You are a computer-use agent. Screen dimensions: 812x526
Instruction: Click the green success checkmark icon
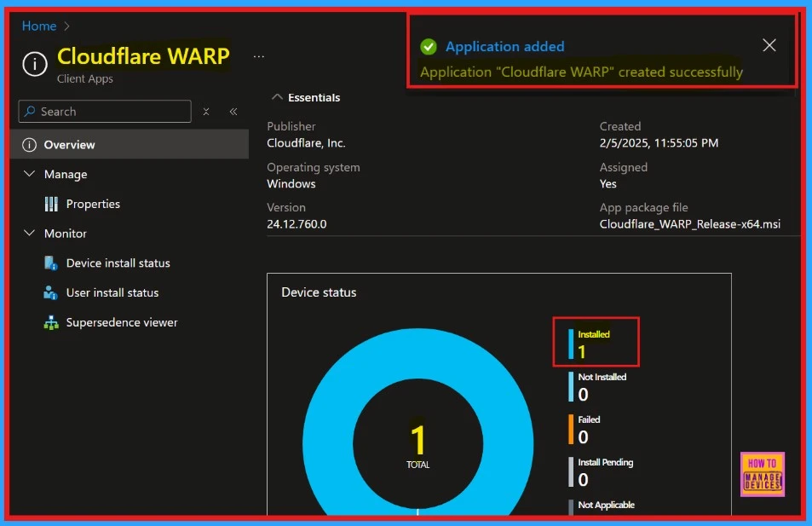tap(429, 47)
